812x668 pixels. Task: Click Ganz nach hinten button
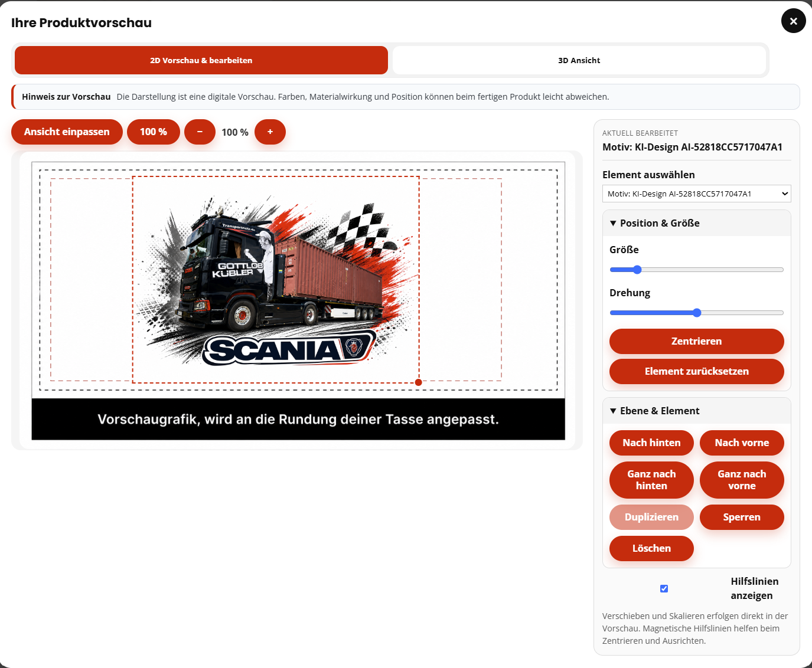point(651,480)
